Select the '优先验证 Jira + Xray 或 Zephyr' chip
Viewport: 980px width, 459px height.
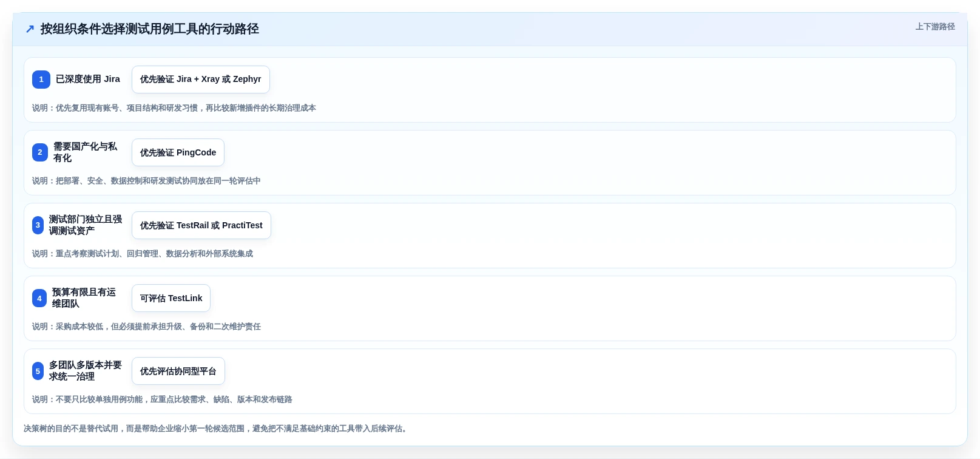tap(201, 80)
